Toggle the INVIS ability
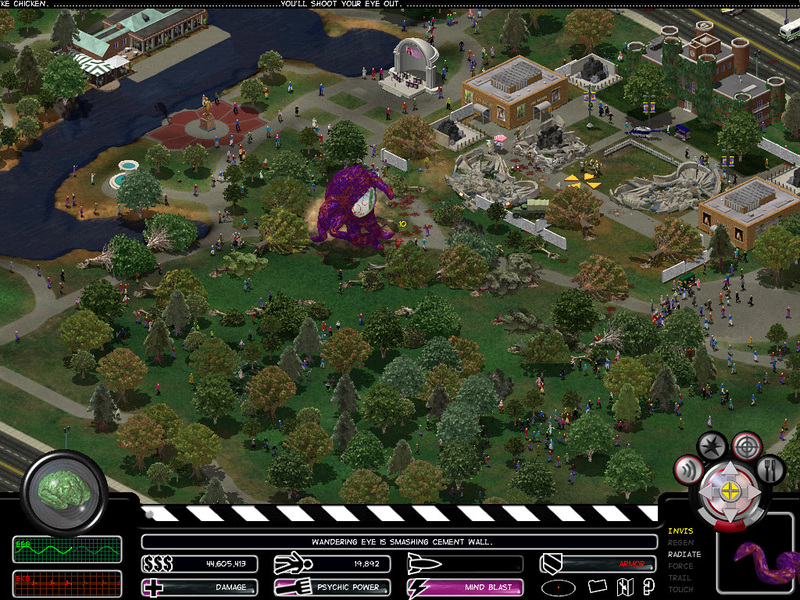The width and height of the screenshot is (800, 600). click(680, 531)
